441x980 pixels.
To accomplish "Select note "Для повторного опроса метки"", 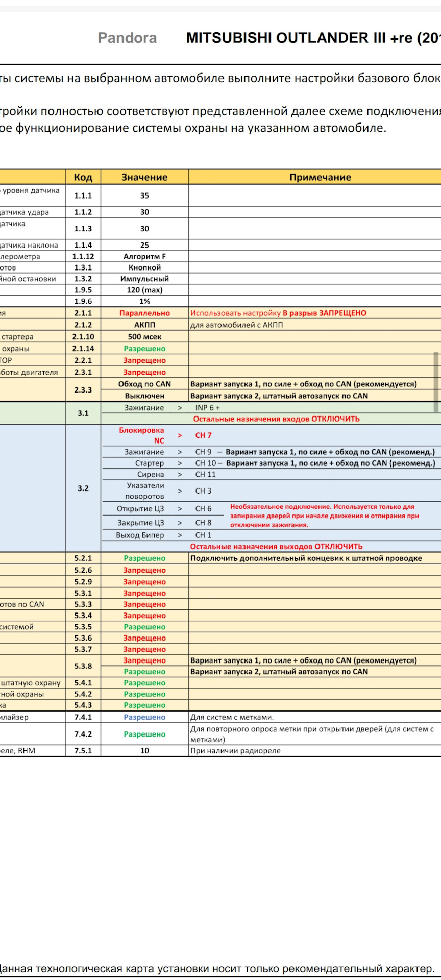I will pos(312,734).
